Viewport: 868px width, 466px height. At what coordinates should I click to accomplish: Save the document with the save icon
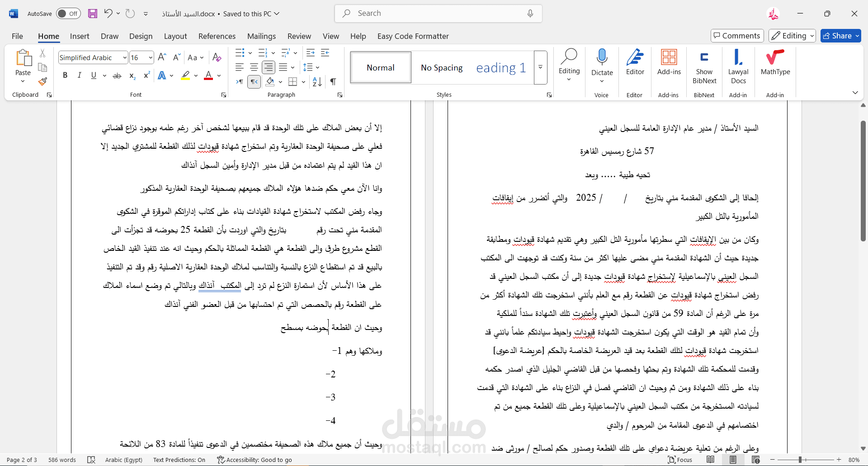click(93, 14)
